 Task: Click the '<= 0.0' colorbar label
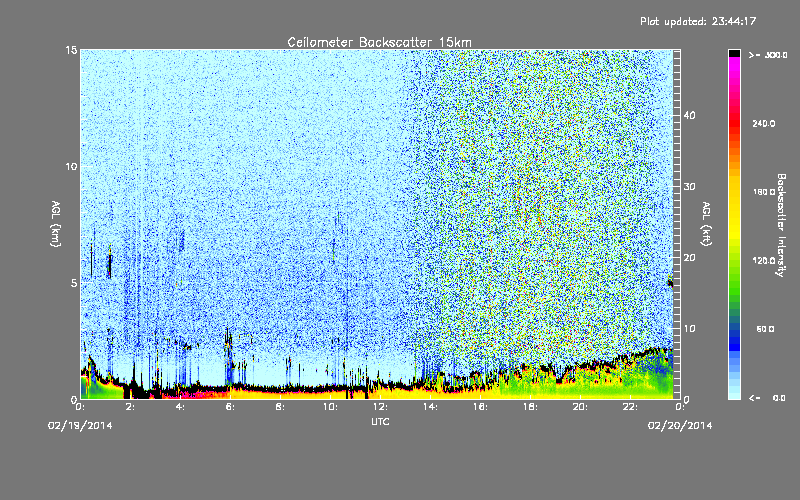(x=767, y=398)
